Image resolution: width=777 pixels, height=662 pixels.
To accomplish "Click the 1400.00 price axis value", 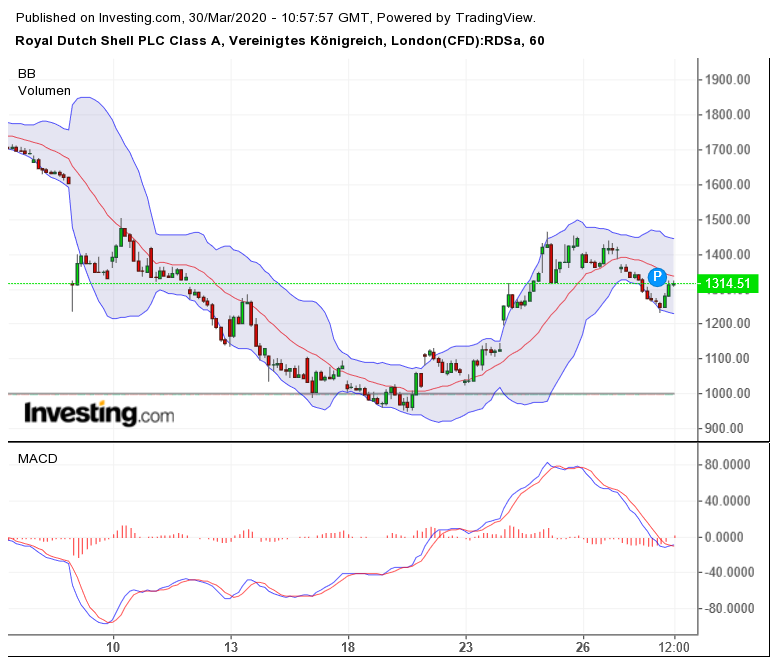I will (727, 255).
